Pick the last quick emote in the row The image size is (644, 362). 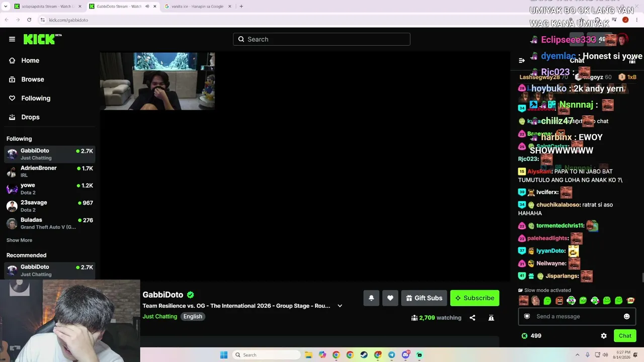[631, 301]
